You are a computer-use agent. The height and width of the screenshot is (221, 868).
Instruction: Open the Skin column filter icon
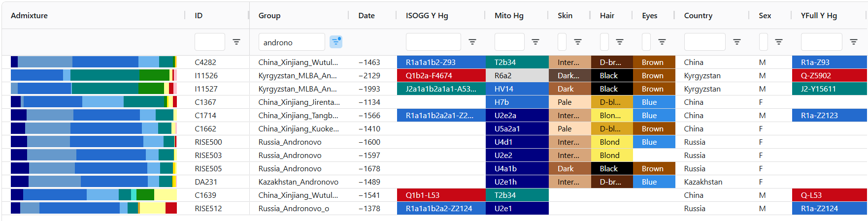[578, 42]
